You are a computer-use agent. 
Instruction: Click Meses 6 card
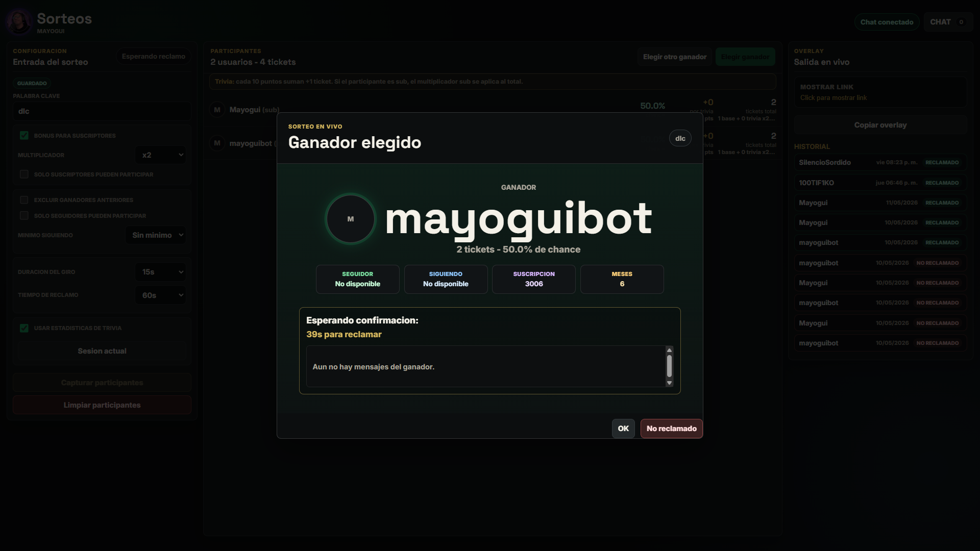coord(622,279)
